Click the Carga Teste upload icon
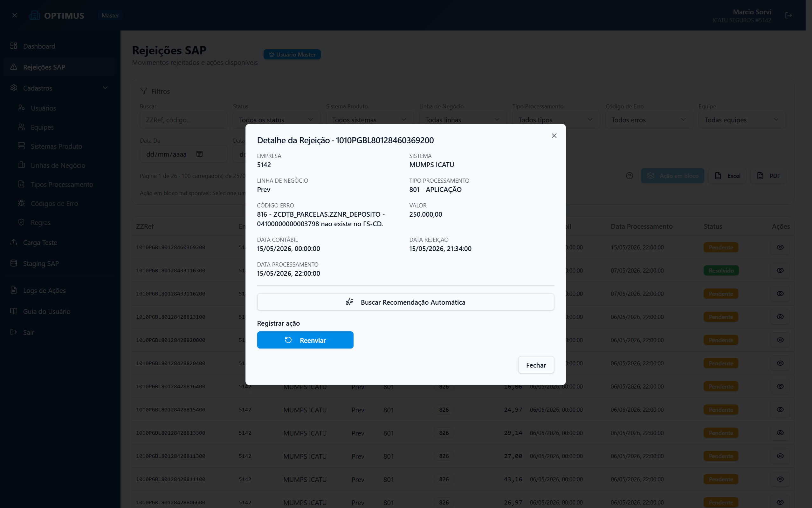 [x=14, y=242]
